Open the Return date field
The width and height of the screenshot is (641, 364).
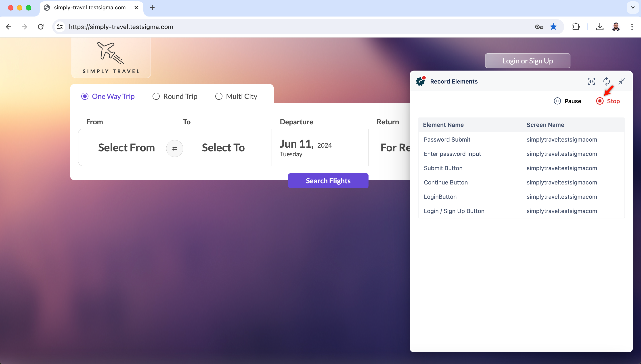tap(390, 148)
